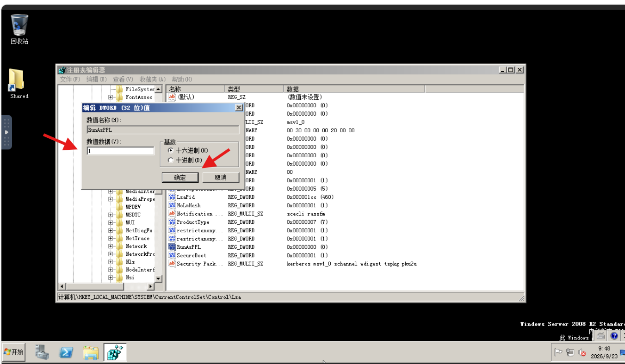This screenshot has width=625, height=364.
Task: Open the 查看 menu
Action: coord(123,80)
